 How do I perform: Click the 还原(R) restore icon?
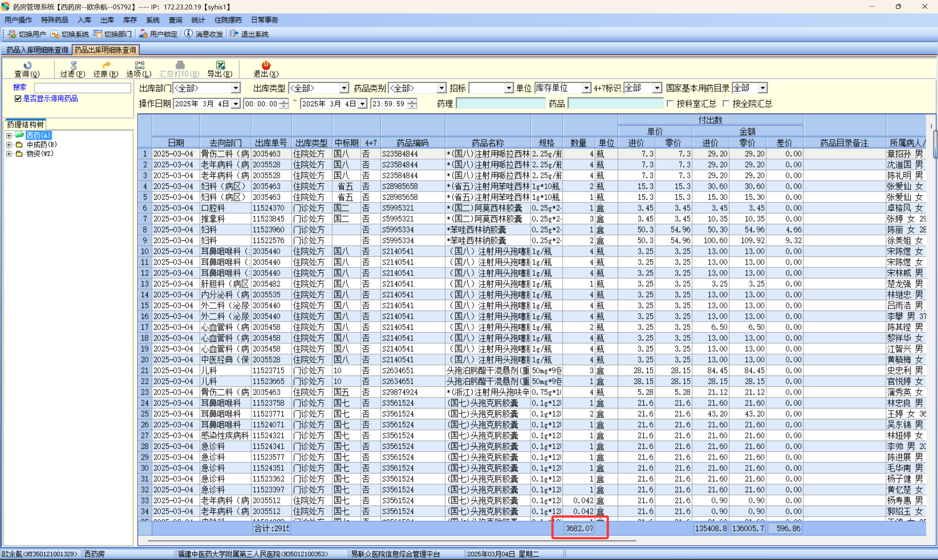[106, 66]
